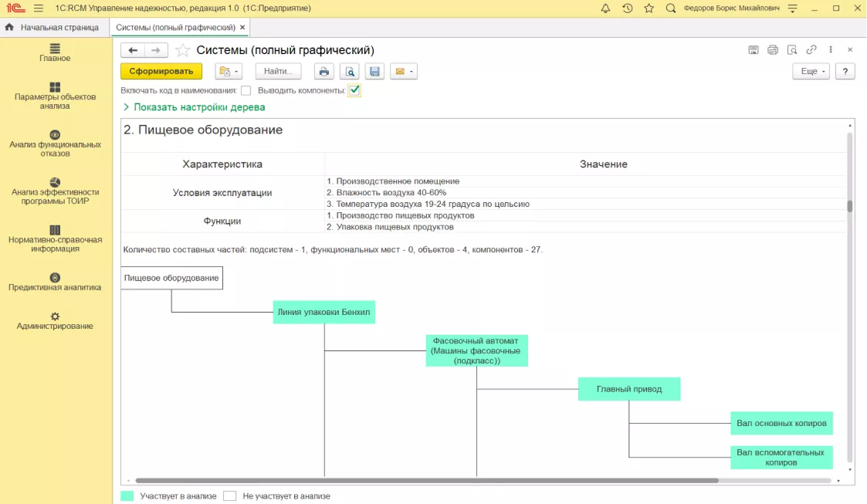Image resolution: width=867 pixels, height=504 pixels.
Task: Close the report form with X
Action: point(850,49)
